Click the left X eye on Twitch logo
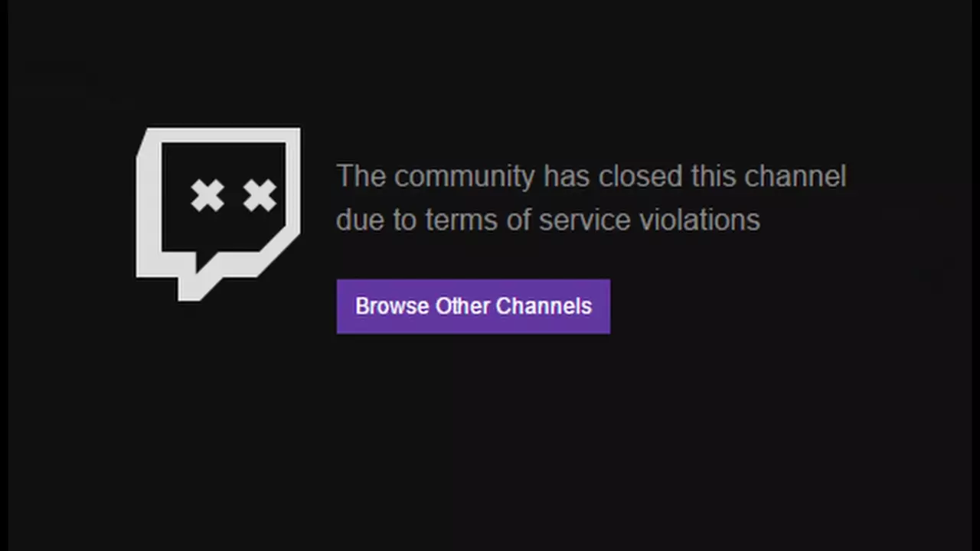This screenshot has height=551, width=980. [x=207, y=196]
